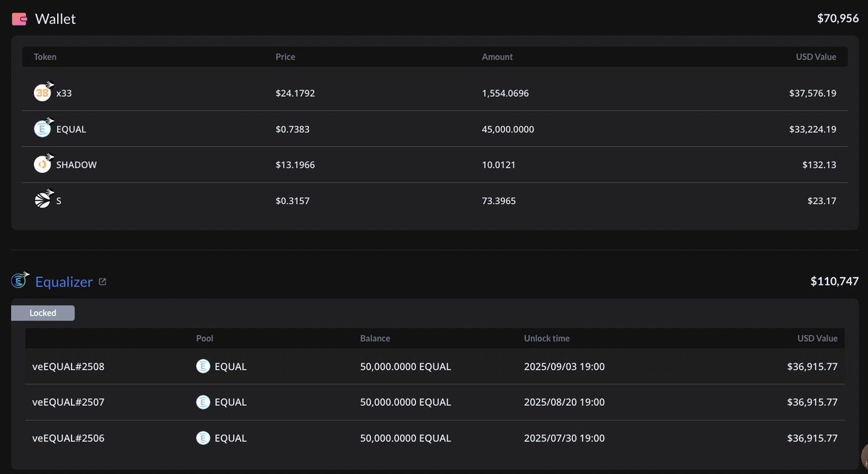Click the Equalizer protocol logo icon

point(20,281)
